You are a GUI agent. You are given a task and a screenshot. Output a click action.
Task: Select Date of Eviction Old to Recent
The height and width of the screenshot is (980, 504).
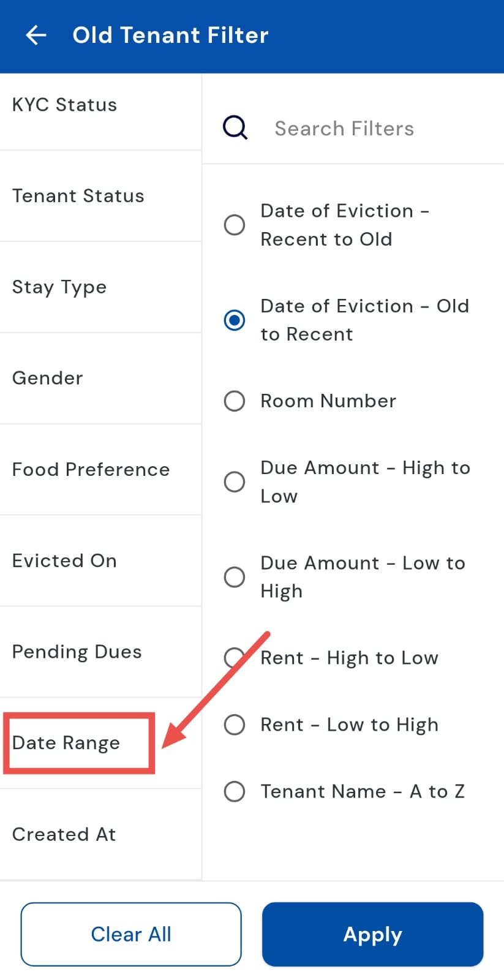[x=235, y=320]
